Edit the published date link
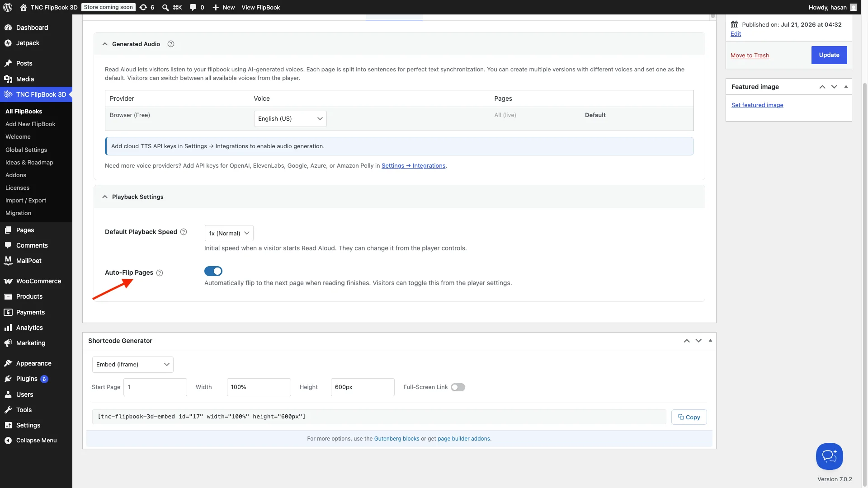Screen dimensions: 868x488 736,34
